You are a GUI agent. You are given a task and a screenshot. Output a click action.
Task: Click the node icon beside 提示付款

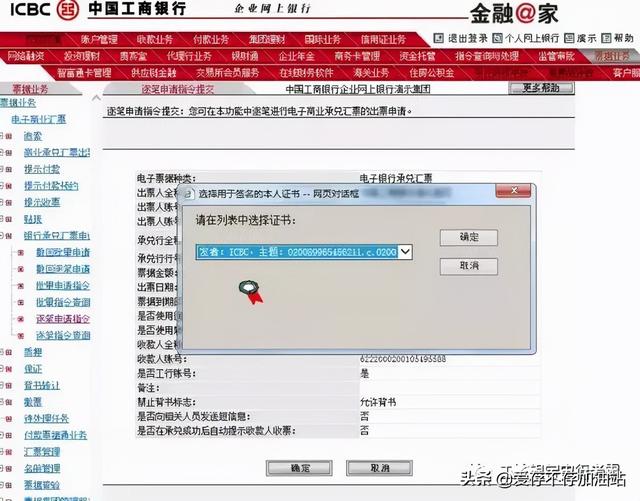point(9,169)
